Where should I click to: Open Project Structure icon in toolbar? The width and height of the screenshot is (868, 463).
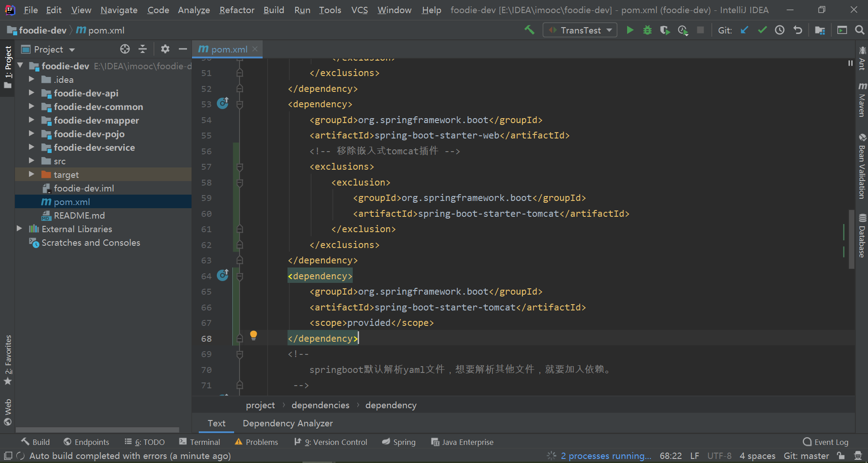820,30
